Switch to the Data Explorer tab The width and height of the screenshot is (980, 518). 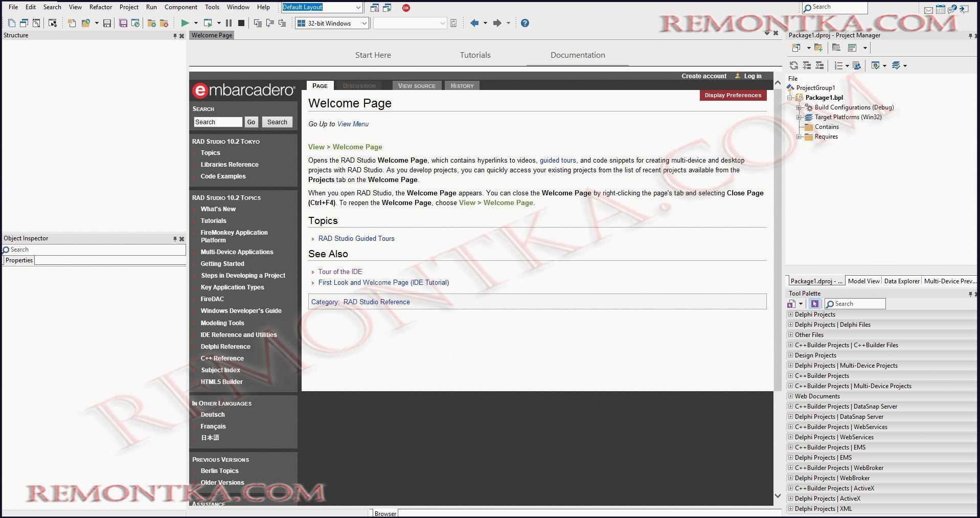click(902, 281)
